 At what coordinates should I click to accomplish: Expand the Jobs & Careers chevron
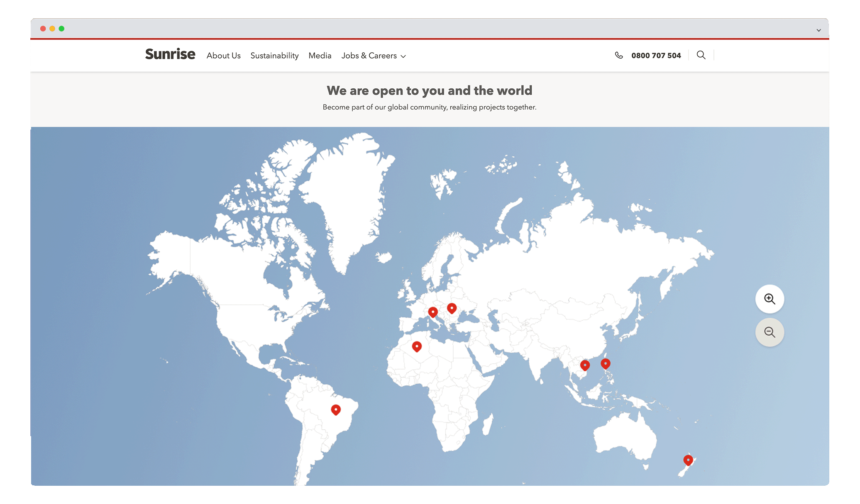(403, 56)
